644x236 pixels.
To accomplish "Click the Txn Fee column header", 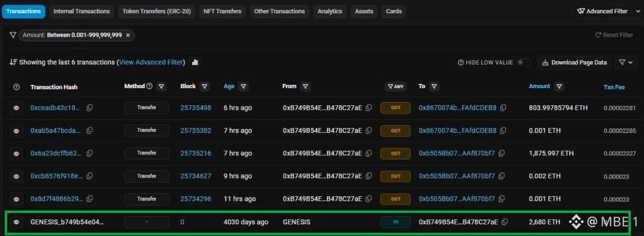I will click(614, 87).
